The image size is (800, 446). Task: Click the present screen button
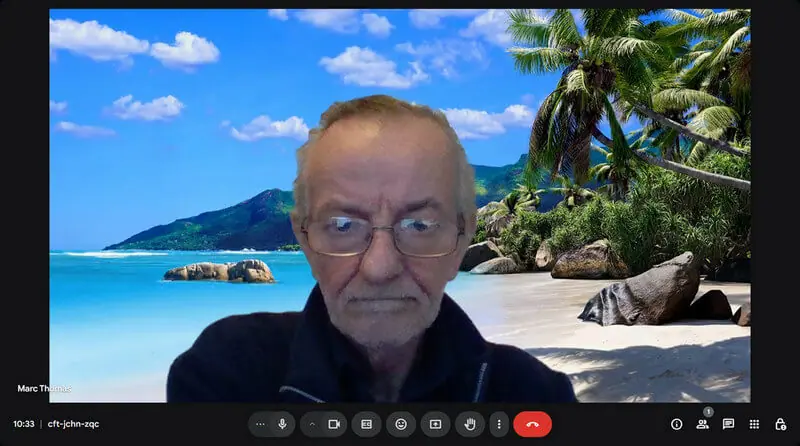[x=435, y=424]
